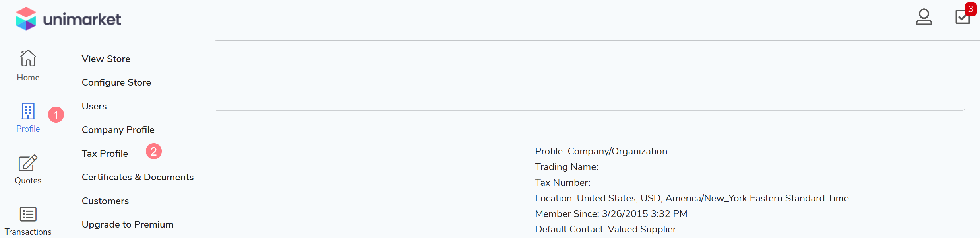
Task: Open View Store menu item
Action: 106,59
